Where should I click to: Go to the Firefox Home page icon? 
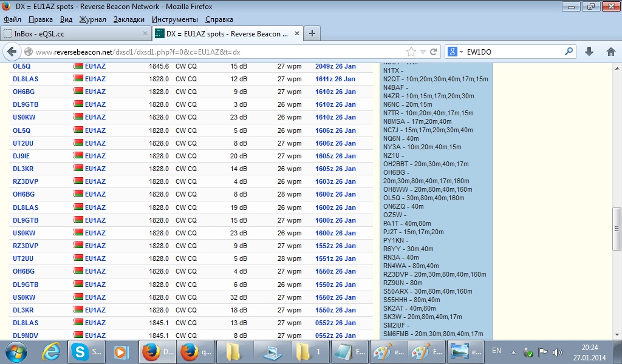point(610,52)
